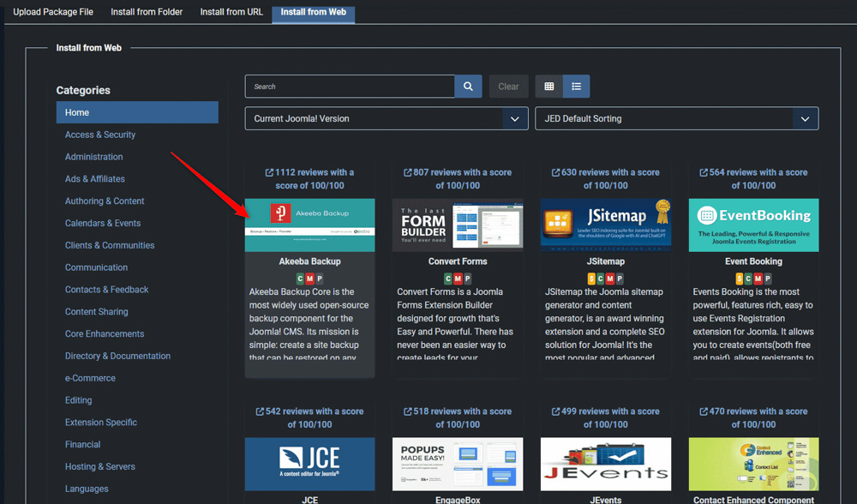Open the Convert Forms extension link
Screen dimensions: 857x504
457,261
